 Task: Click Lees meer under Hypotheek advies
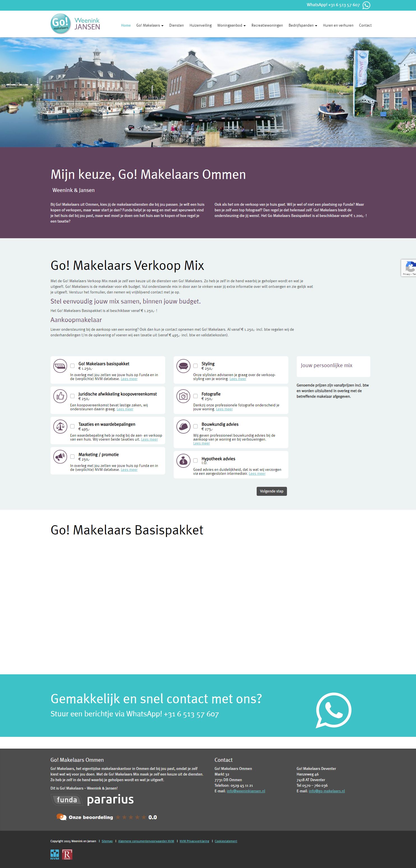[257, 474]
